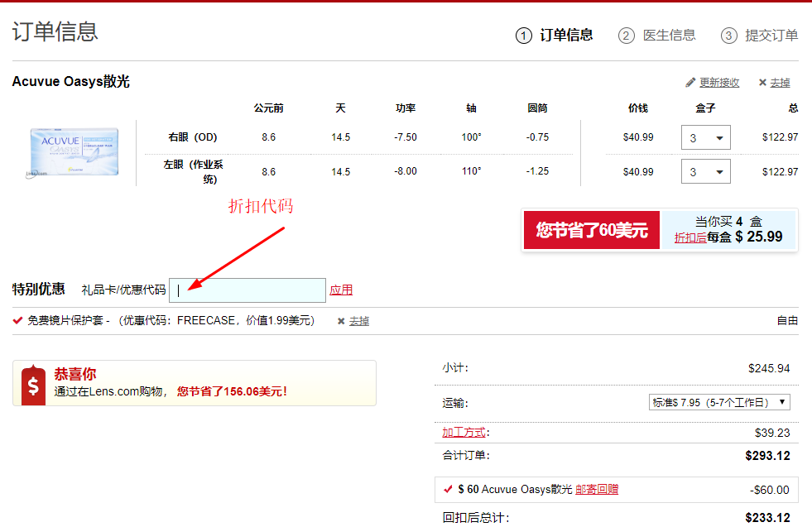Image resolution: width=812 pixels, height=527 pixels.
Task: Click the step 2 circle for 医生信息
Action: pyautogui.click(x=626, y=36)
